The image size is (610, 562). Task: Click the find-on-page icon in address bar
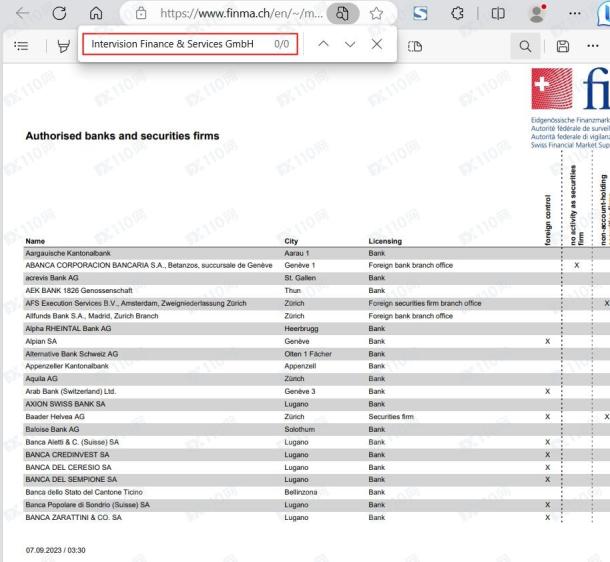click(x=342, y=14)
